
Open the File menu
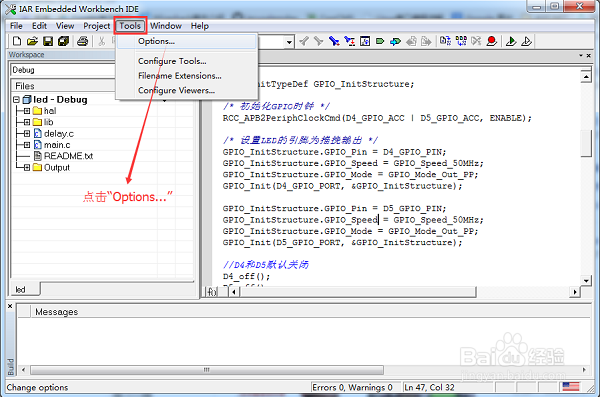click(16, 26)
